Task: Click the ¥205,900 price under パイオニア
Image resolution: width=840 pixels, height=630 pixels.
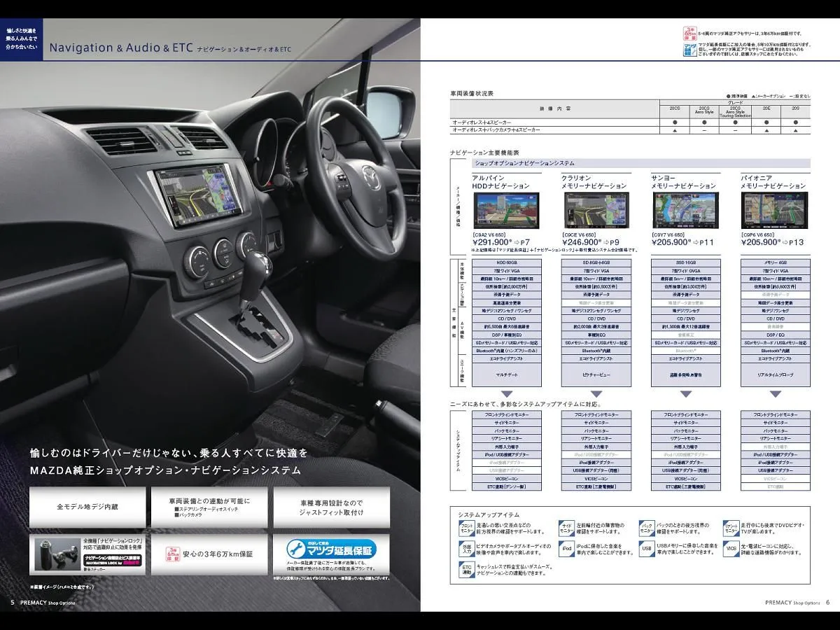Action: pos(758,241)
